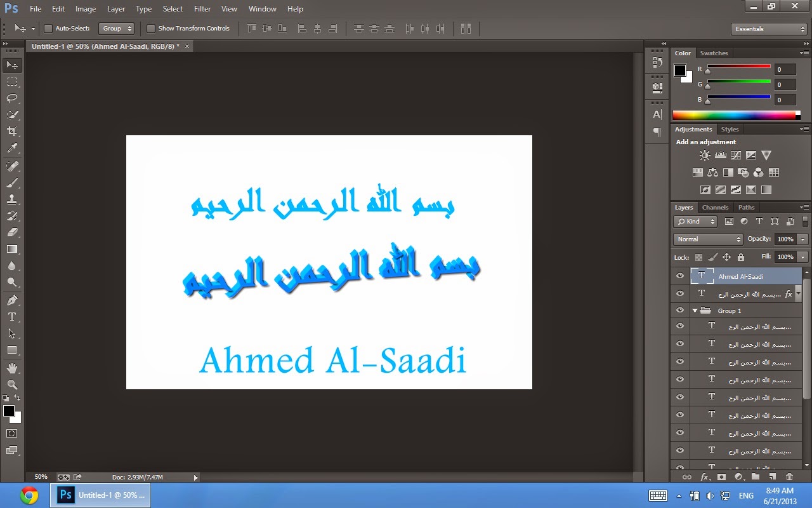812x508 pixels.
Task: Select the Ahmed Al-Saadi layer name
Action: coord(741,276)
